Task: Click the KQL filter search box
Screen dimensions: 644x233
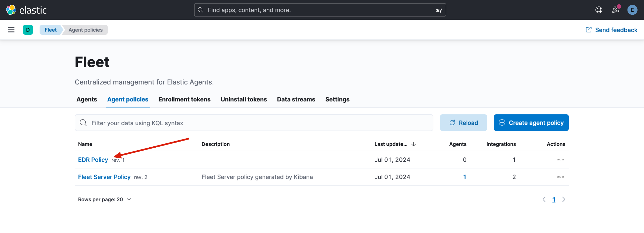Action: click(254, 123)
